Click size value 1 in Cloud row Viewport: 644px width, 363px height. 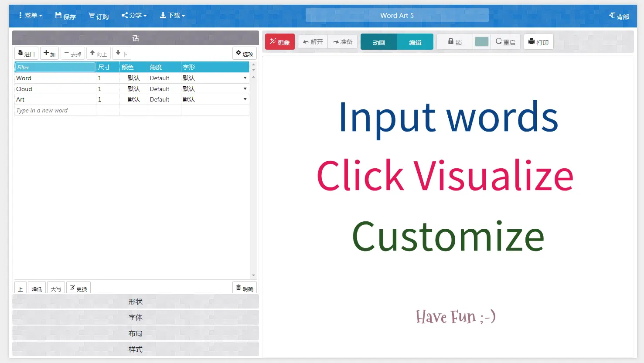108,89
